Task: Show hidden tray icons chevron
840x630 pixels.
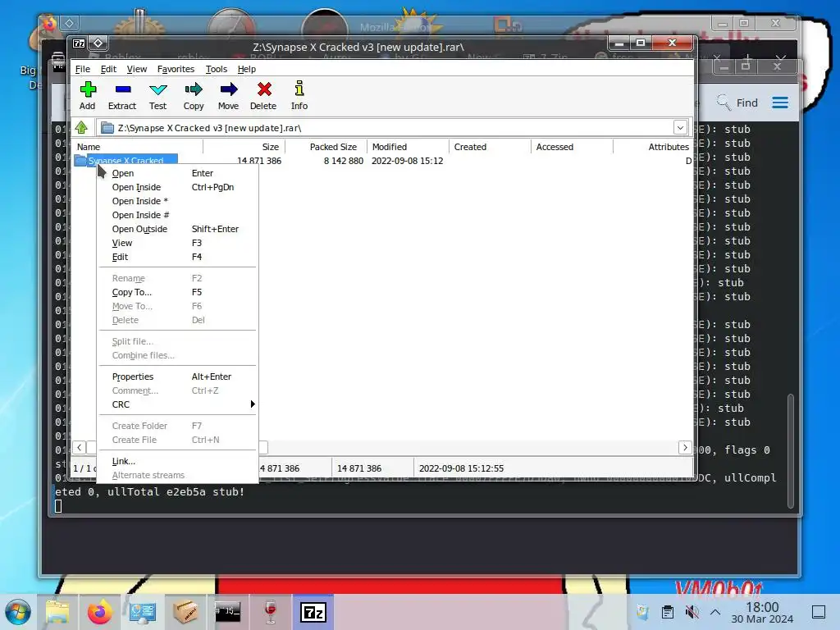Action: coord(715,612)
